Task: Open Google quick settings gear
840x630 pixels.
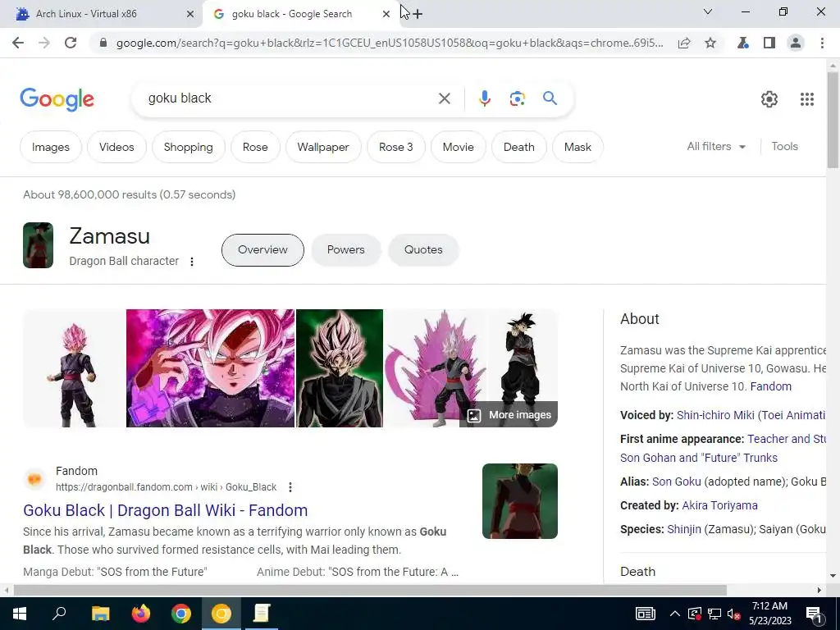Action: coord(769,99)
